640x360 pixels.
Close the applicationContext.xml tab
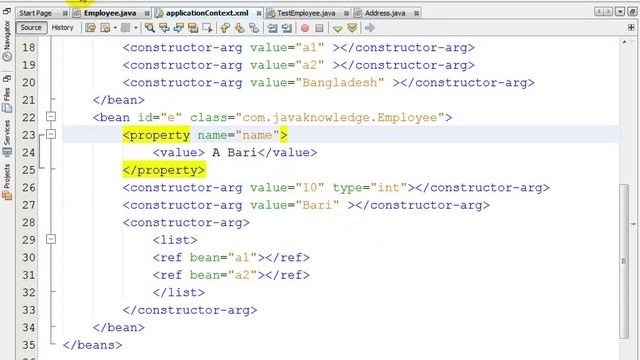(259, 13)
